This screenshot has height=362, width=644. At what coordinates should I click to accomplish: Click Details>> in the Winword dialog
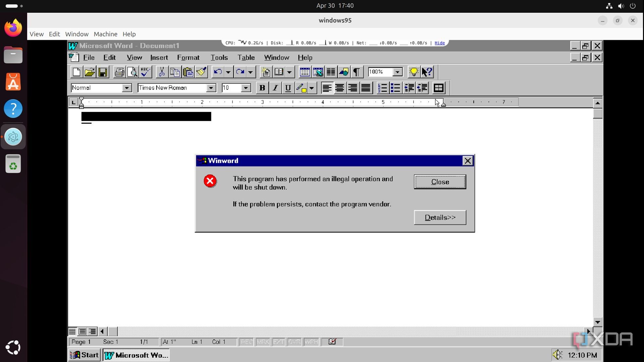(440, 218)
